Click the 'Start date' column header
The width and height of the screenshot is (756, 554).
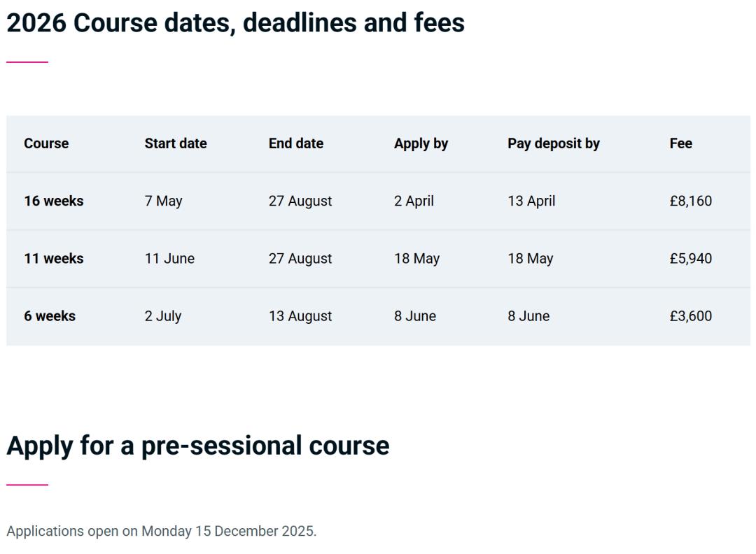click(176, 143)
